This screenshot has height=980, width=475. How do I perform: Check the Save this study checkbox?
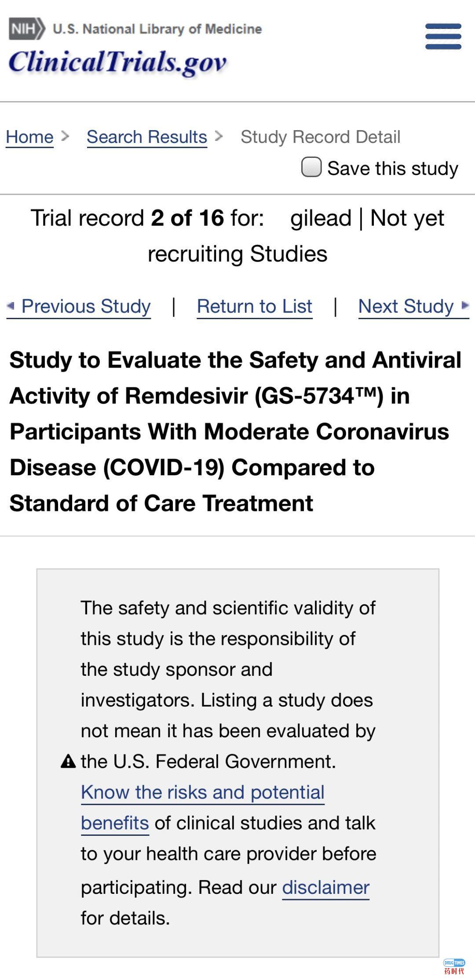point(311,167)
